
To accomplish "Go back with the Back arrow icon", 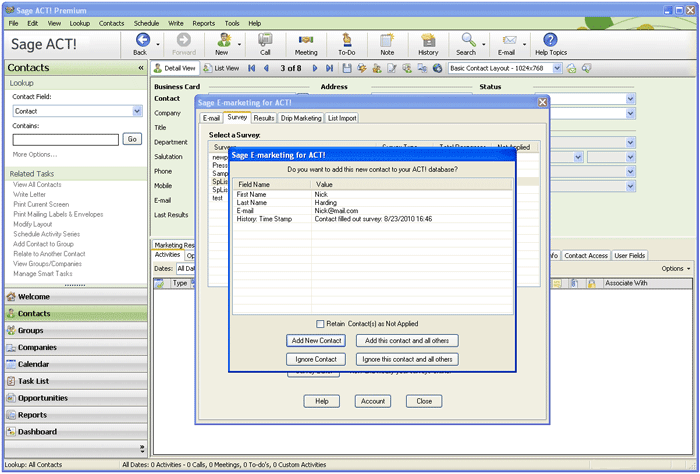I will point(142,40).
